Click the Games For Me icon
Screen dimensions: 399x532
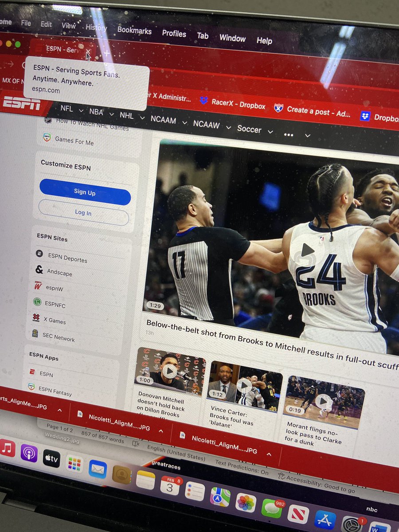pos(47,137)
